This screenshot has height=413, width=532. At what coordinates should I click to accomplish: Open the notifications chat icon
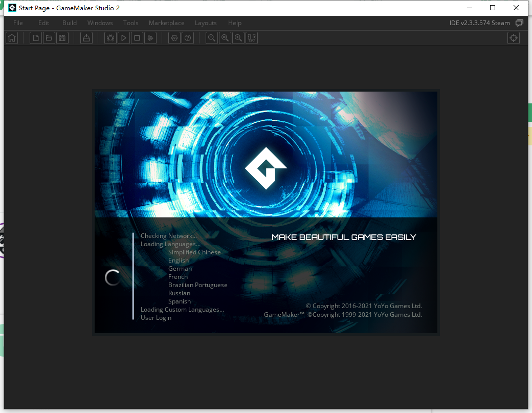[x=519, y=23]
